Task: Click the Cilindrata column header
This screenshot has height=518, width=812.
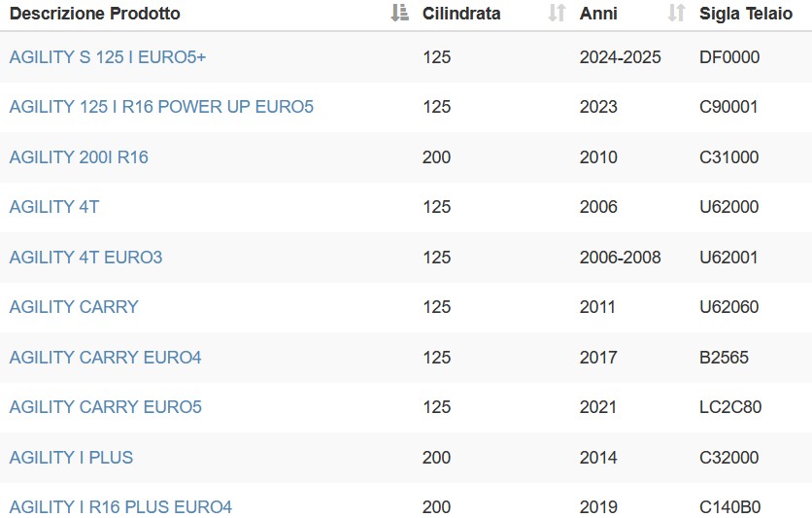Action: [x=461, y=14]
